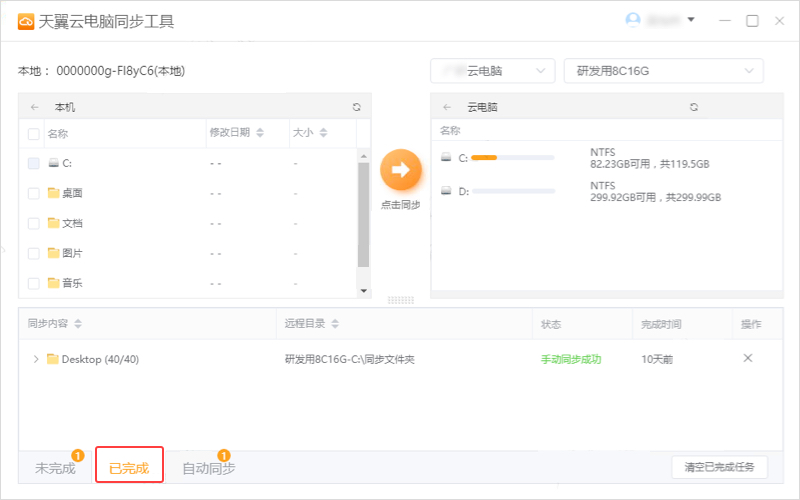800x500 pixels.
Task: Open the user account dropdown arrow
Action: point(691,20)
